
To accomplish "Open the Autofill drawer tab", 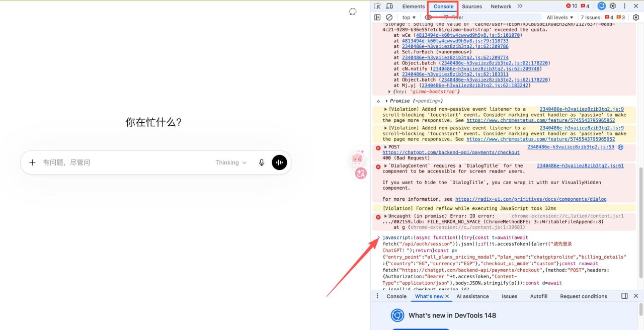I will (x=538, y=296).
